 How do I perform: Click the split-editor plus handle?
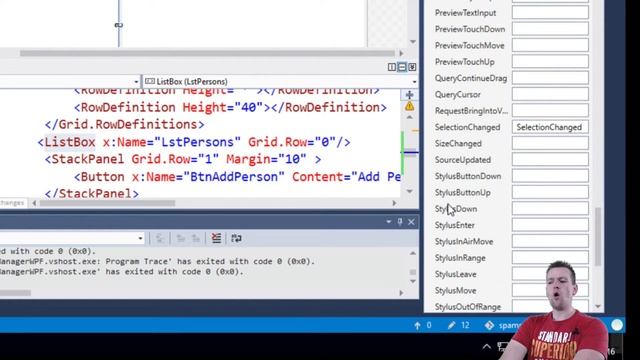pyautogui.click(x=409, y=95)
